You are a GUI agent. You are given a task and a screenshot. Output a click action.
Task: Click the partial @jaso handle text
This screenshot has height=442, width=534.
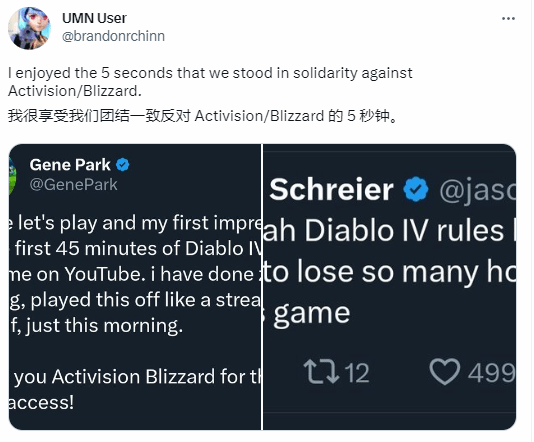[477, 190]
